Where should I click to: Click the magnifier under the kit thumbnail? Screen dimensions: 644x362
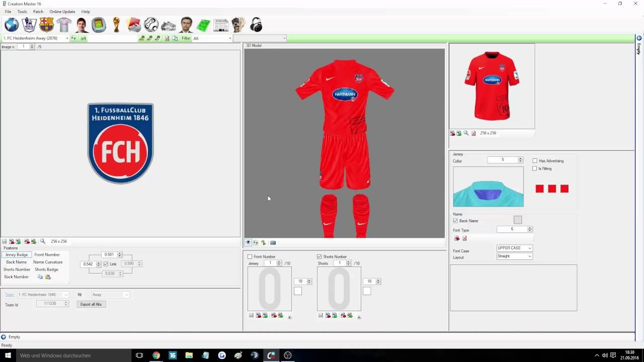click(466, 133)
